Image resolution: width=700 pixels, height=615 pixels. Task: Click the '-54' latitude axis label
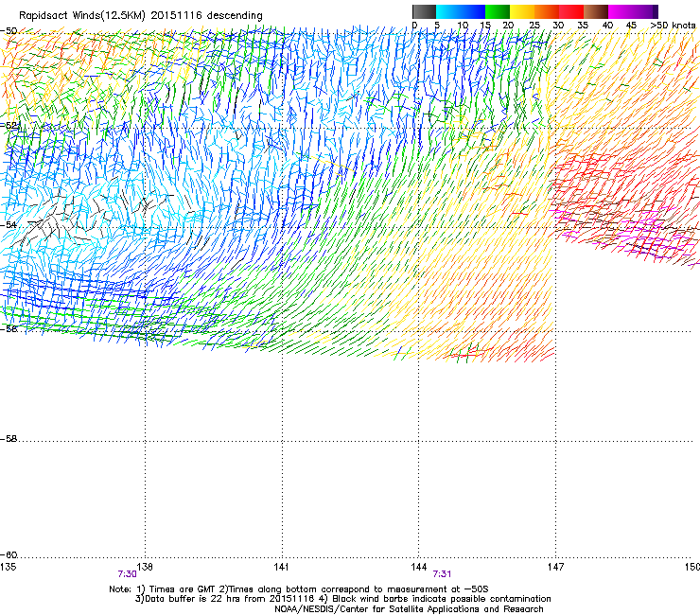click(x=9, y=224)
